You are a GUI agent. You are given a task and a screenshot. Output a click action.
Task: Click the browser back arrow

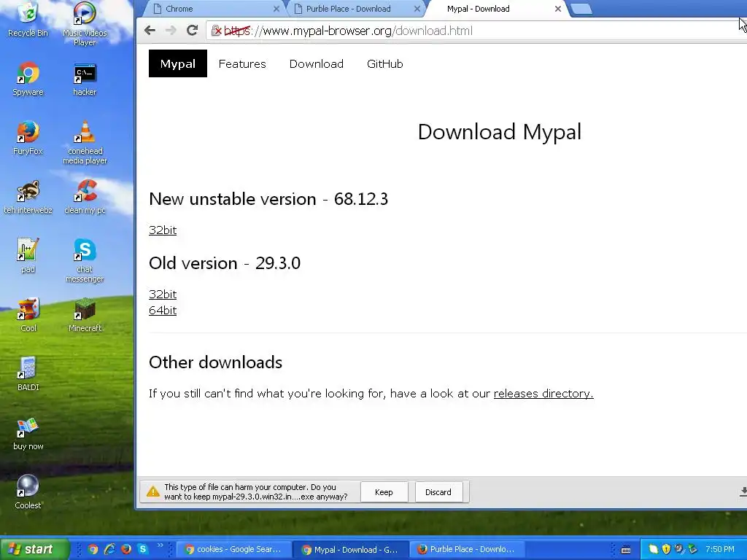pos(150,31)
